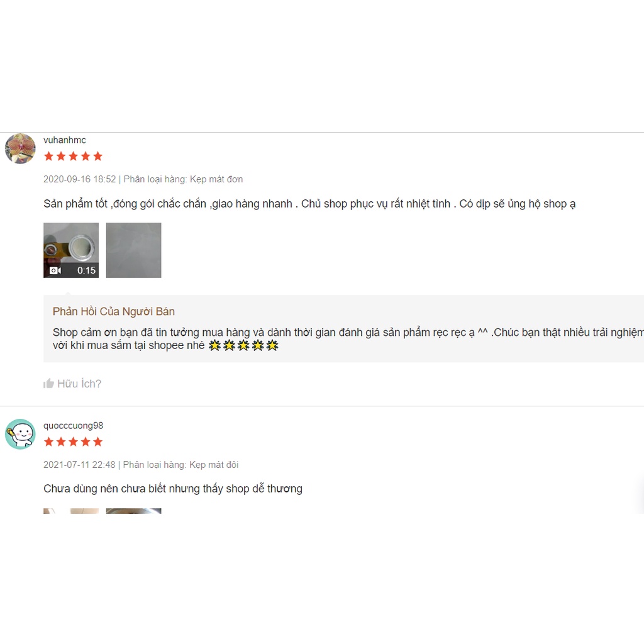
Task: Click the Kẹp mát đôi variation text
Action: click(x=214, y=465)
